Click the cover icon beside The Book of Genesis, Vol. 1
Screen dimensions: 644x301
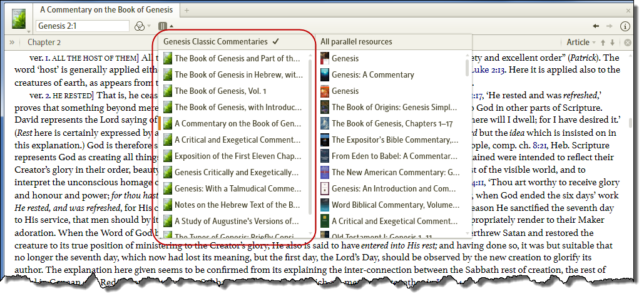(x=167, y=91)
